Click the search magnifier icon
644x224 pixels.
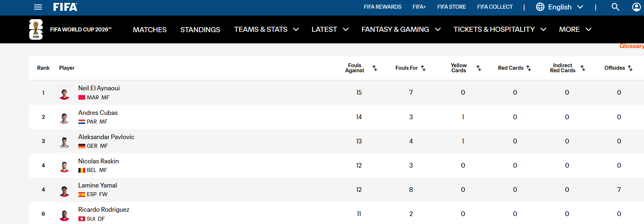tap(615, 7)
